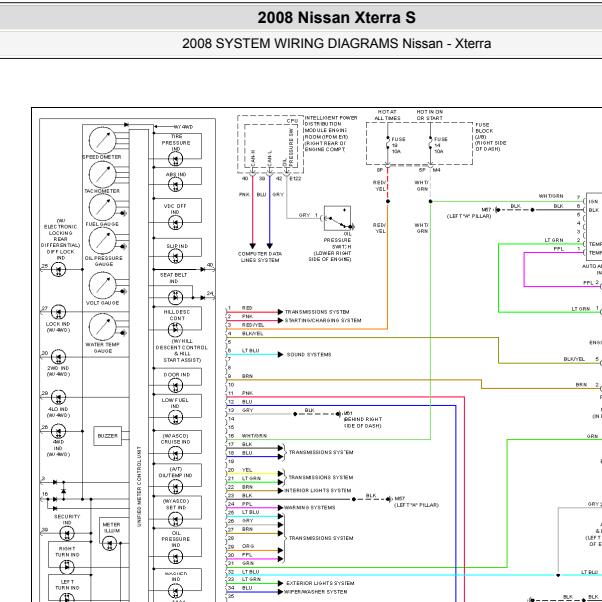Click the TACHOMETER label
The height and width of the screenshot is (602, 602).
[x=102, y=191]
